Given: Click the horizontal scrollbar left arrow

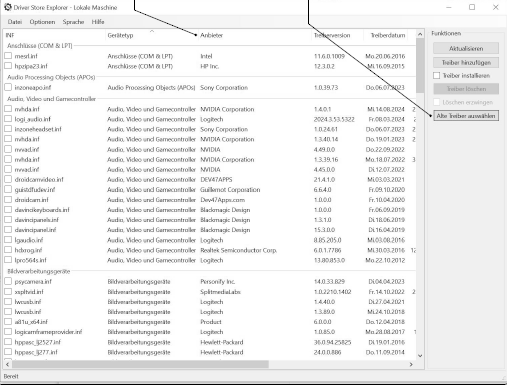Looking at the screenshot, I should pyautogui.click(x=7, y=364).
